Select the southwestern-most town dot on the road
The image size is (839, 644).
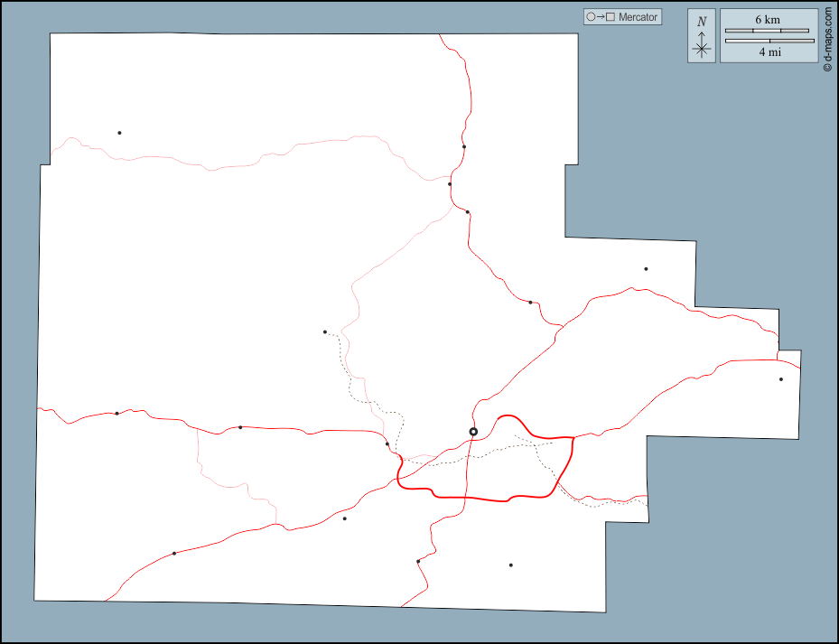pos(173,554)
